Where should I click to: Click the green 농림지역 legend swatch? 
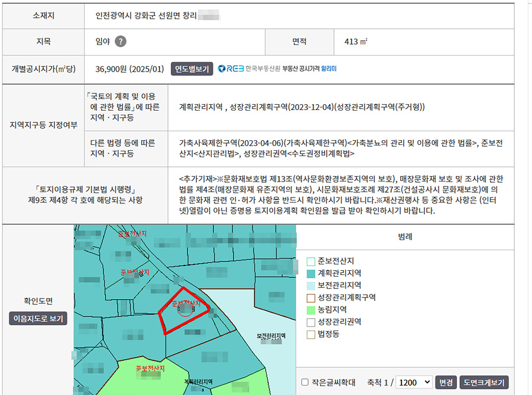click(311, 310)
